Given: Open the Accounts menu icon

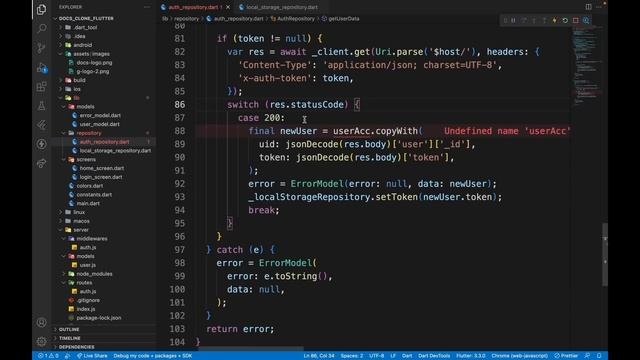Looking at the screenshot, I should coord(41,322).
